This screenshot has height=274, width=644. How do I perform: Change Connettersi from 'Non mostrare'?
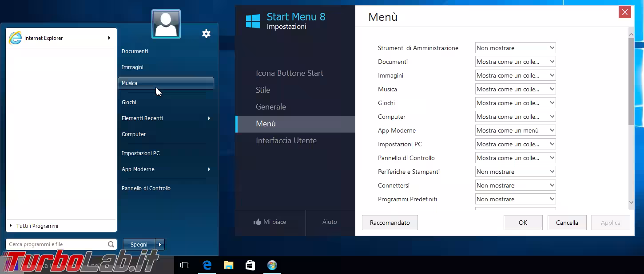[x=515, y=185]
